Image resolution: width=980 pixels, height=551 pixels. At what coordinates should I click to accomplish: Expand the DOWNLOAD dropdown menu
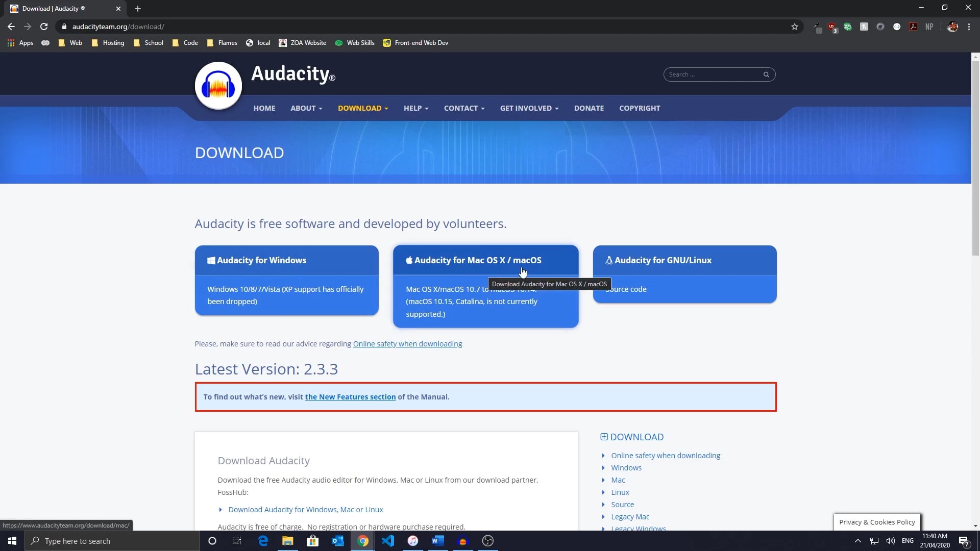pos(363,108)
